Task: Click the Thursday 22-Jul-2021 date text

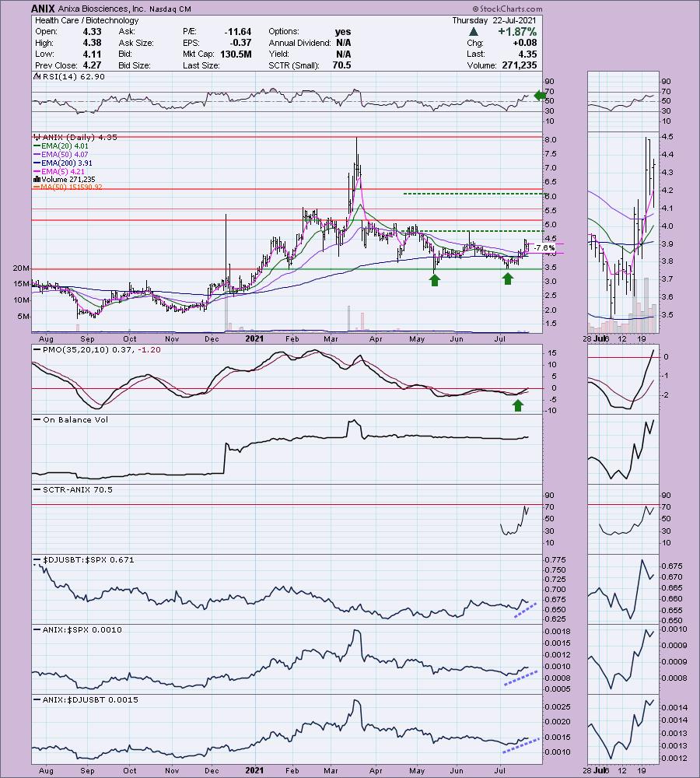Action: tap(494, 20)
